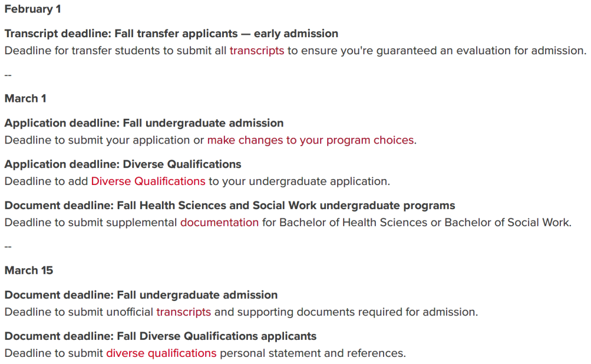Open 'make changes to your program choices' link
This screenshot has width=591, height=364.
311,140
